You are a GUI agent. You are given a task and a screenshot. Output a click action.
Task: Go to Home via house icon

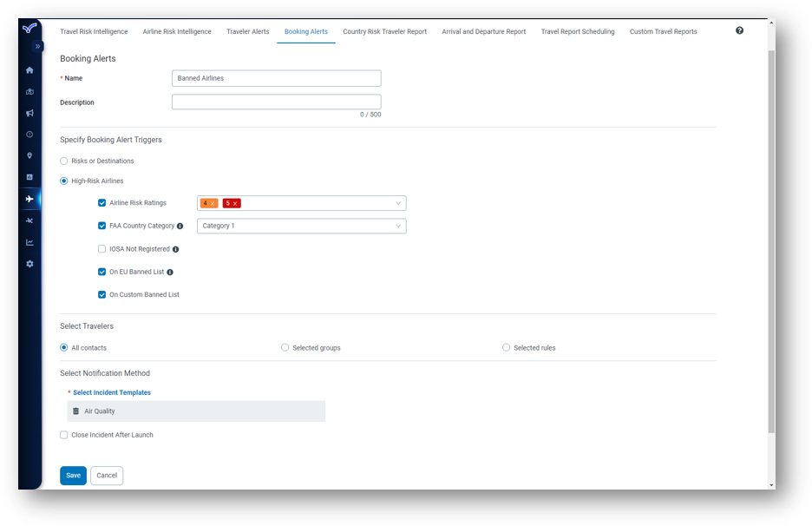pyautogui.click(x=29, y=70)
